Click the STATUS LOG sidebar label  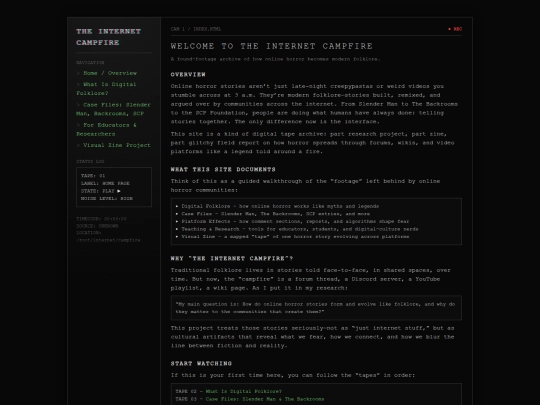(x=90, y=162)
